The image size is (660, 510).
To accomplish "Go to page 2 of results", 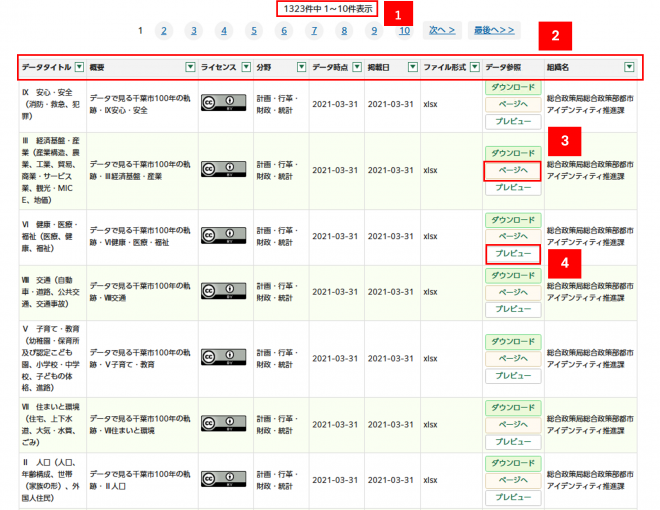I will click(x=164, y=31).
